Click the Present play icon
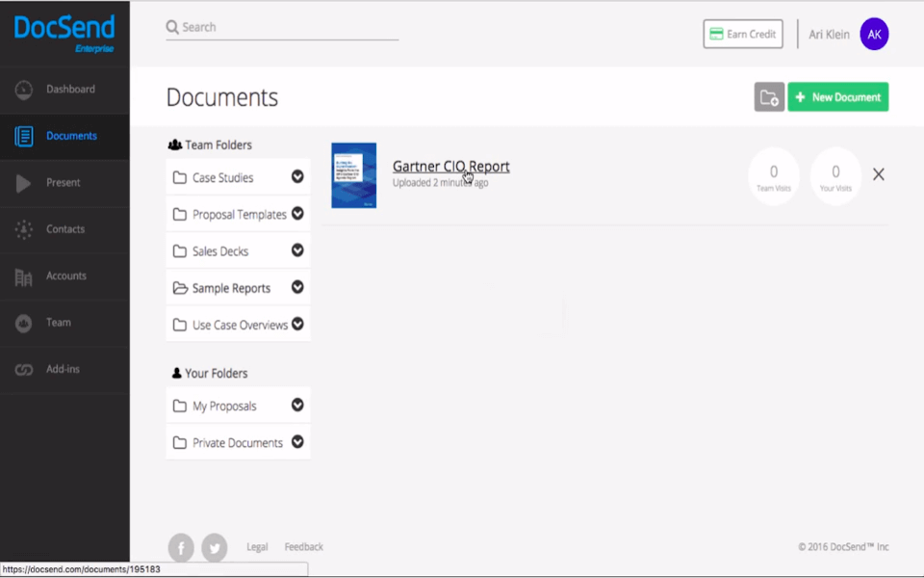Screen dimensions: 924x578 pos(23,183)
